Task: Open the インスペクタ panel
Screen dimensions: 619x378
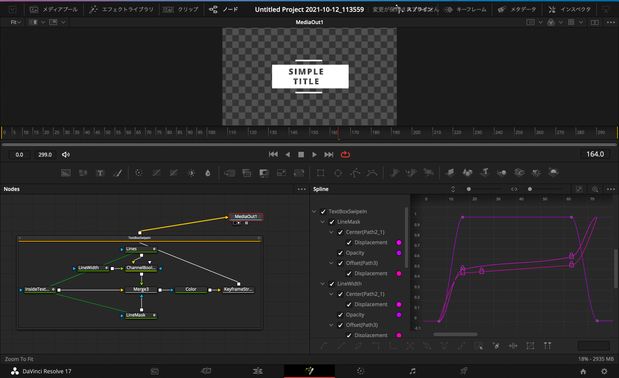Action: pos(570,9)
